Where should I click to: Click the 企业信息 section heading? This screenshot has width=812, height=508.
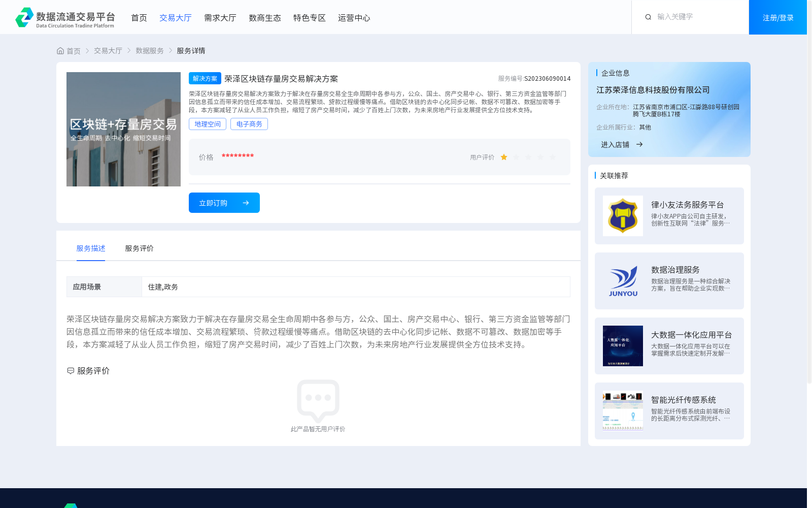tap(616, 73)
